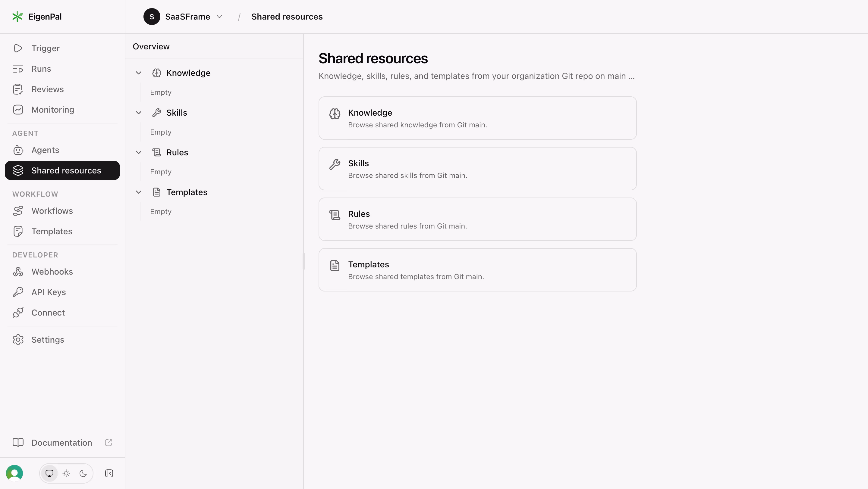Click the EigenPal logo icon
Image resolution: width=868 pixels, height=489 pixels.
point(17,17)
